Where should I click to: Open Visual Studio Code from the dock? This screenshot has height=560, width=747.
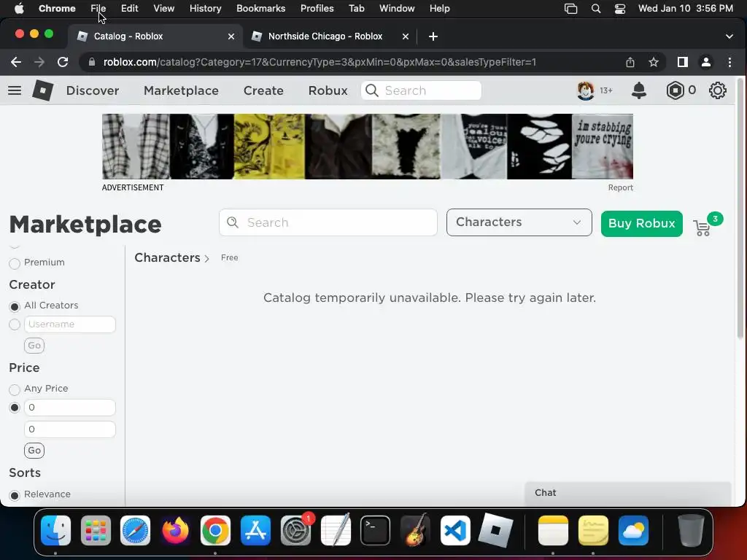point(455,531)
